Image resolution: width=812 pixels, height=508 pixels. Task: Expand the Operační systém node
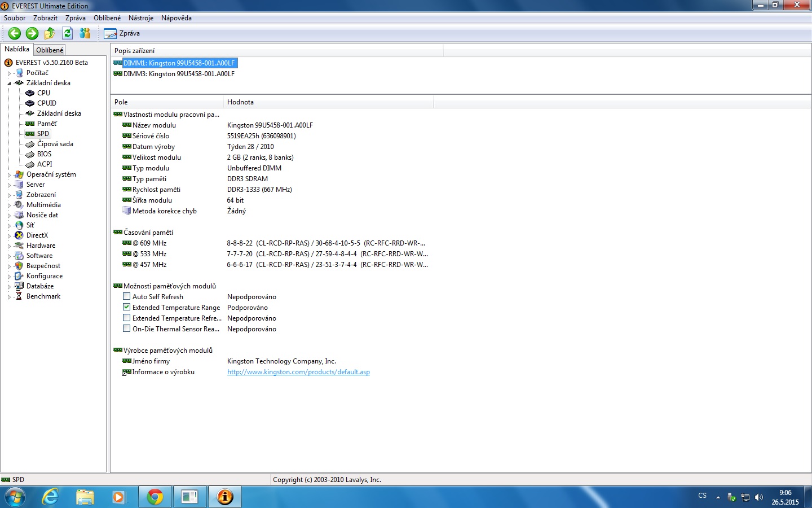[9, 175]
